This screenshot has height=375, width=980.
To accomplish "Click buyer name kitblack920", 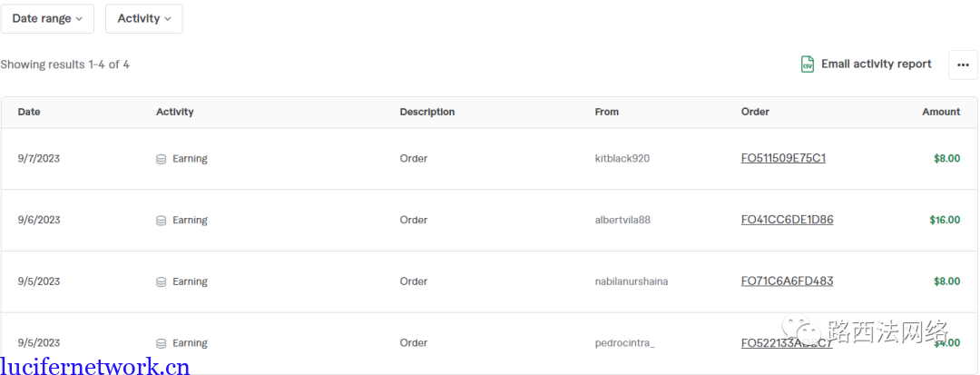I will point(622,159).
